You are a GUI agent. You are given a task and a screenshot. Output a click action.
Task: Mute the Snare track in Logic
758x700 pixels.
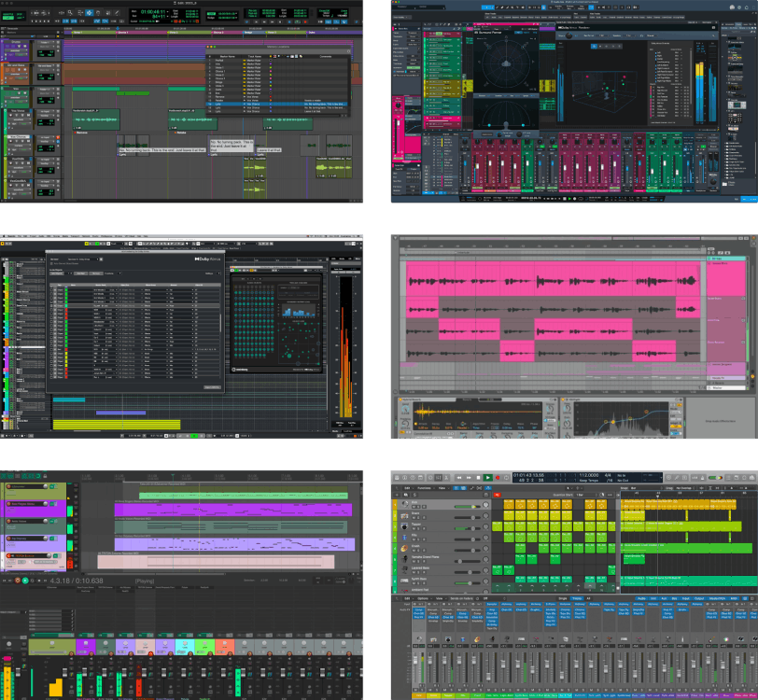(414, 518)
